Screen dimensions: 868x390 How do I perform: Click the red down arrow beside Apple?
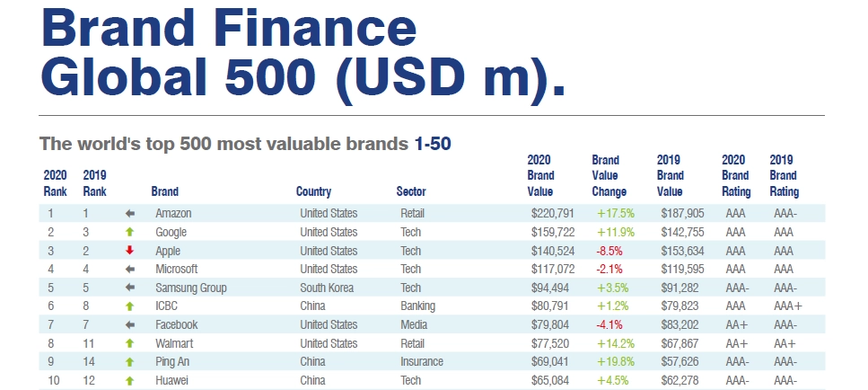point(130,251)
